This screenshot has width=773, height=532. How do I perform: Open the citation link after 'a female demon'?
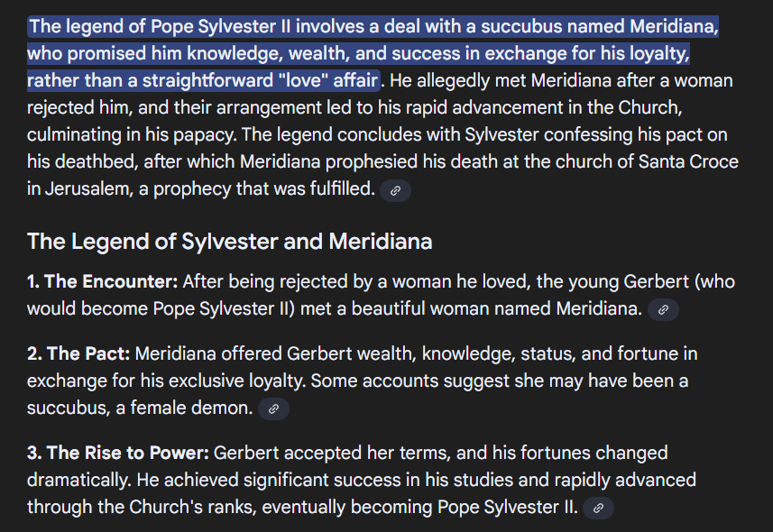point(273,408)
